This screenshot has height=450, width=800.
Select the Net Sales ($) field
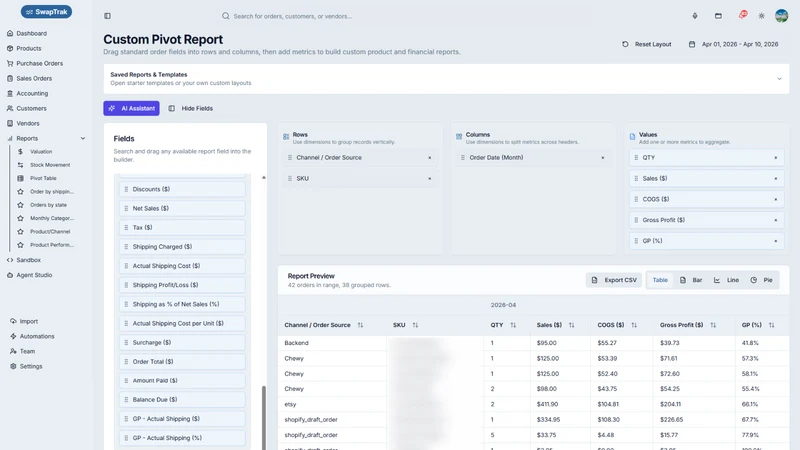pos(182,208)
